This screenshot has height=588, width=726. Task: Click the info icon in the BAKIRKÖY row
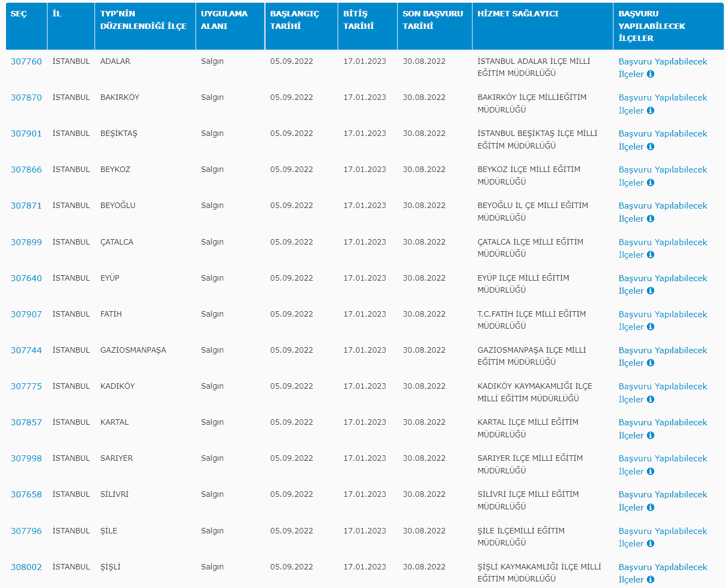tap(650, 110)
